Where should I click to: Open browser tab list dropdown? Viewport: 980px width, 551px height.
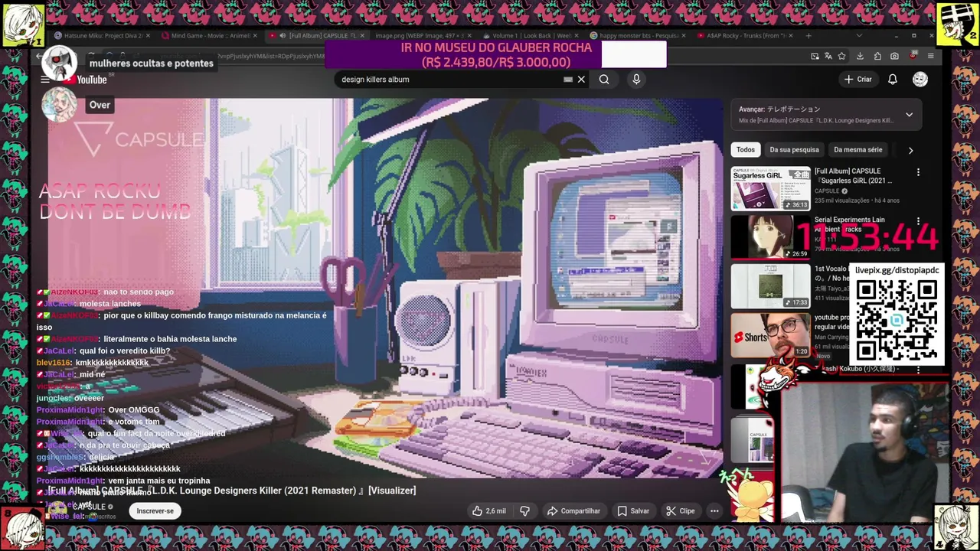[x=858, y=35]
